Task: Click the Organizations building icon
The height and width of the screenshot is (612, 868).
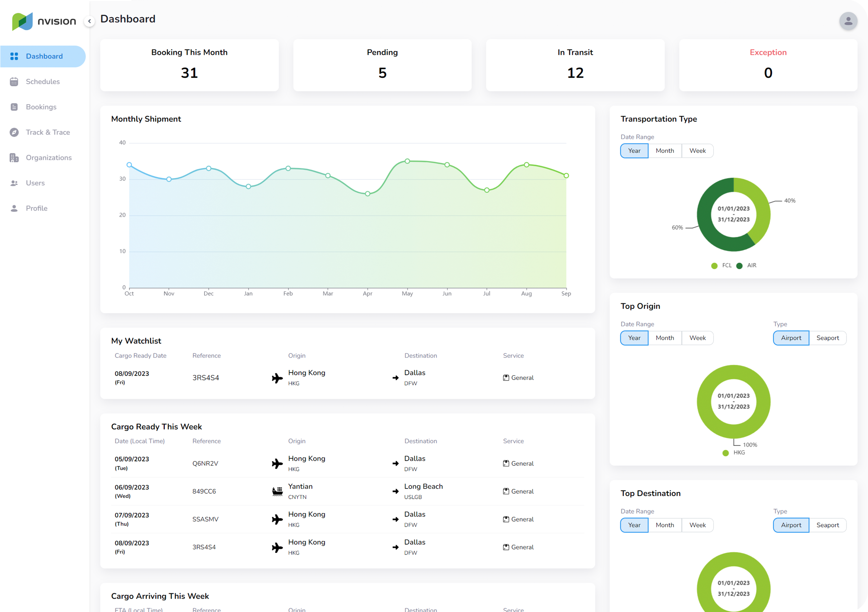Action: tap(14, 158)
